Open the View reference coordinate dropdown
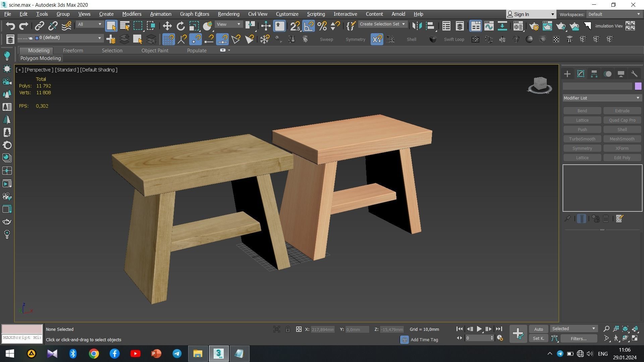This screenshot has width=644, height=362. tap(229, 24)
